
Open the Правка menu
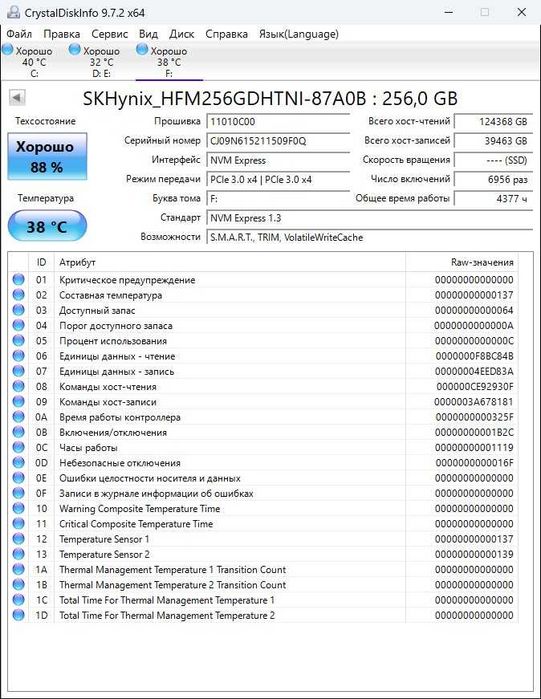coord(61,34)
